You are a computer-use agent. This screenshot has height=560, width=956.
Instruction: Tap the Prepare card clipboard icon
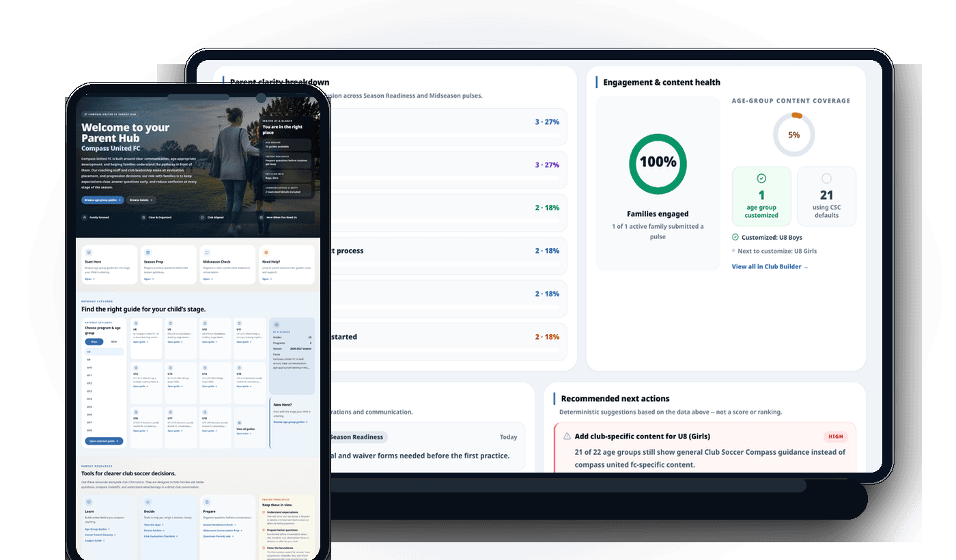pos(207,502)
